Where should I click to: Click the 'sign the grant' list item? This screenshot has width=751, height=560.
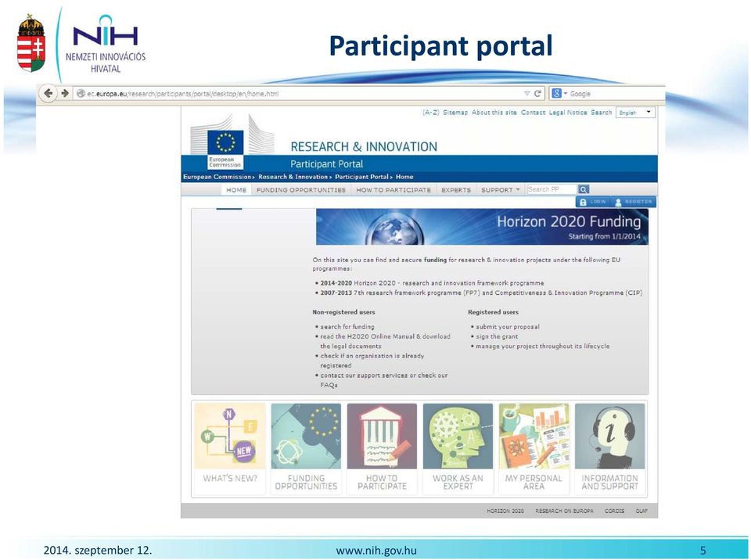(497, 337)
